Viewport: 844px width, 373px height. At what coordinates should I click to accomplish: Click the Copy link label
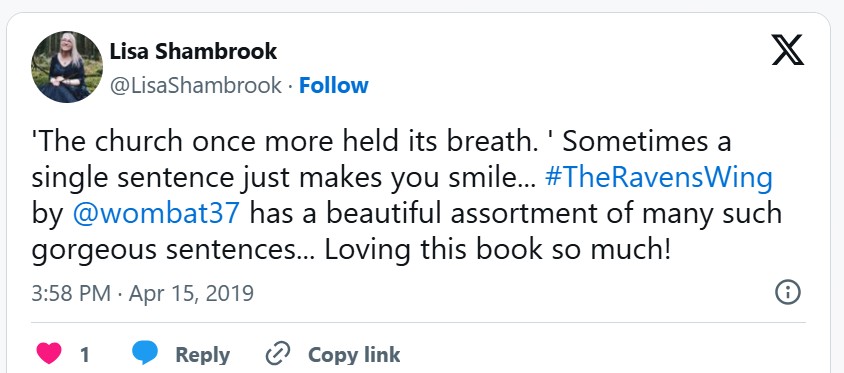point(354,355)
